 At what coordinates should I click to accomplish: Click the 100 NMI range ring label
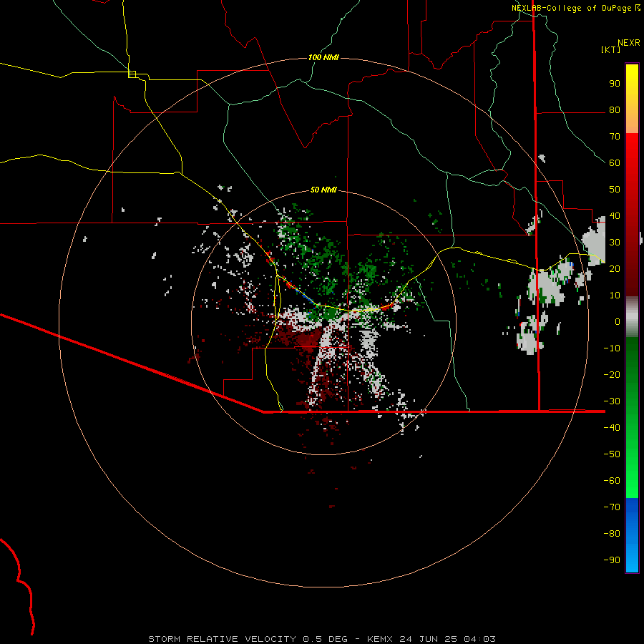point(323,57)
